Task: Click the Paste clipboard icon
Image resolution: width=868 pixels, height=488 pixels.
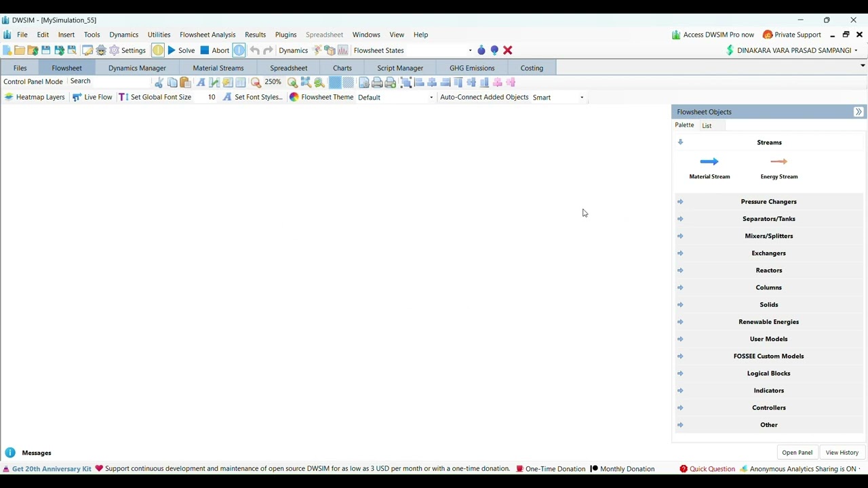Action: click(185, 83)
